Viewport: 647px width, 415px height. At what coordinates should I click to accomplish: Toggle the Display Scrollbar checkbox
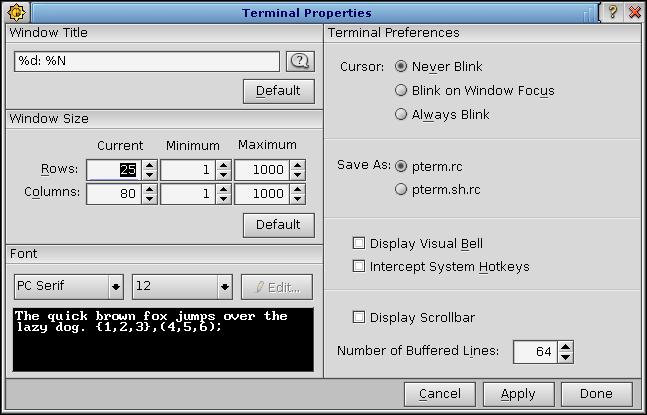359,318
